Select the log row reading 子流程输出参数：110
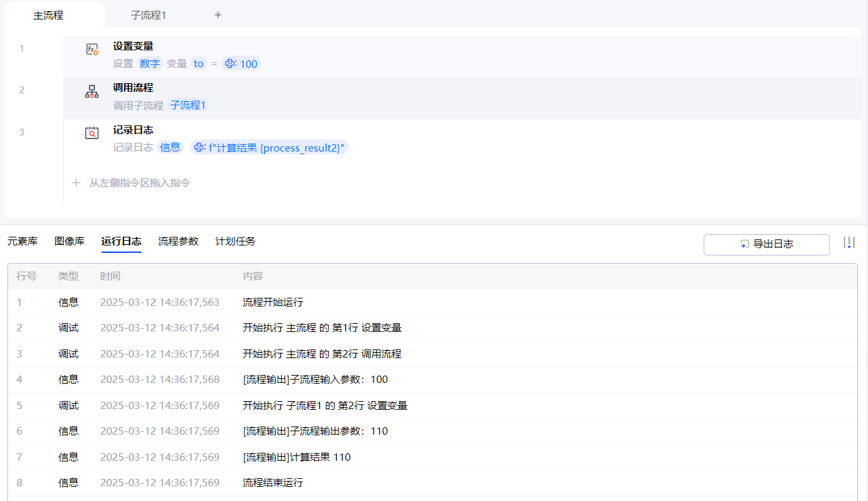This screenshot has height=501, width=868. [x=315, y=431]
